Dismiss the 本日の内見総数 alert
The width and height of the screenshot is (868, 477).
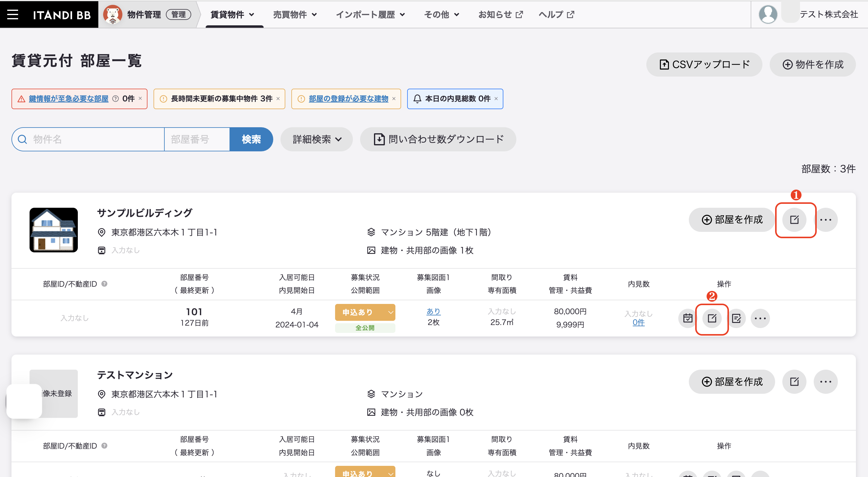click(x=496, y=99)
